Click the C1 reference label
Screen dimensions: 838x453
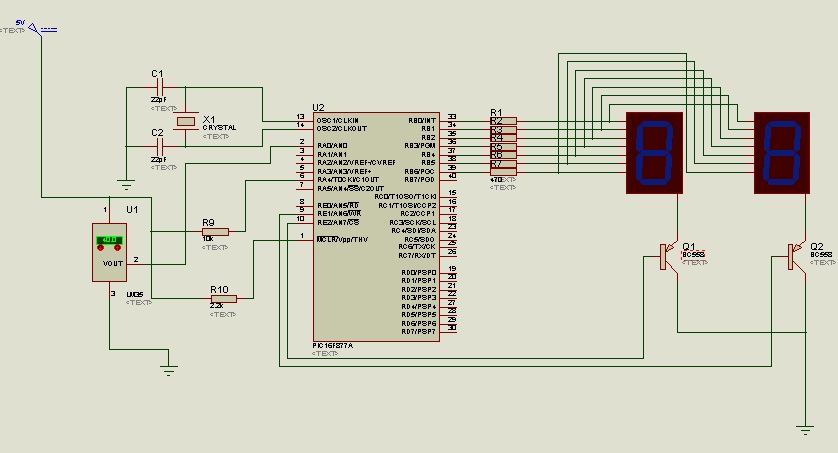point(157,73)
